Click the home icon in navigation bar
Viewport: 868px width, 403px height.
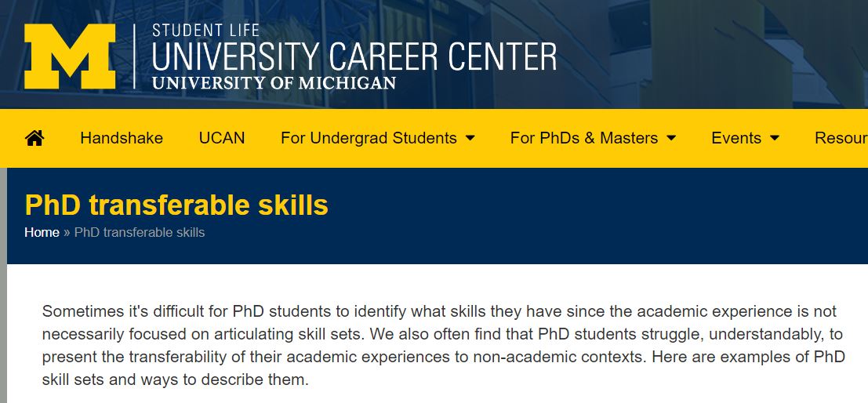pyautogui.click(x=35, y=138)
